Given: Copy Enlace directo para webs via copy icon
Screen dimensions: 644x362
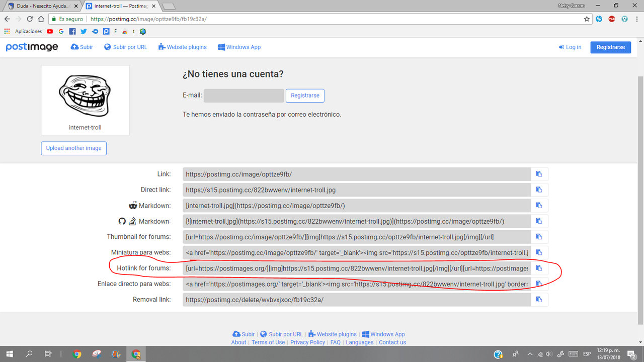Looking at the screenshot, I should point(539,284).
